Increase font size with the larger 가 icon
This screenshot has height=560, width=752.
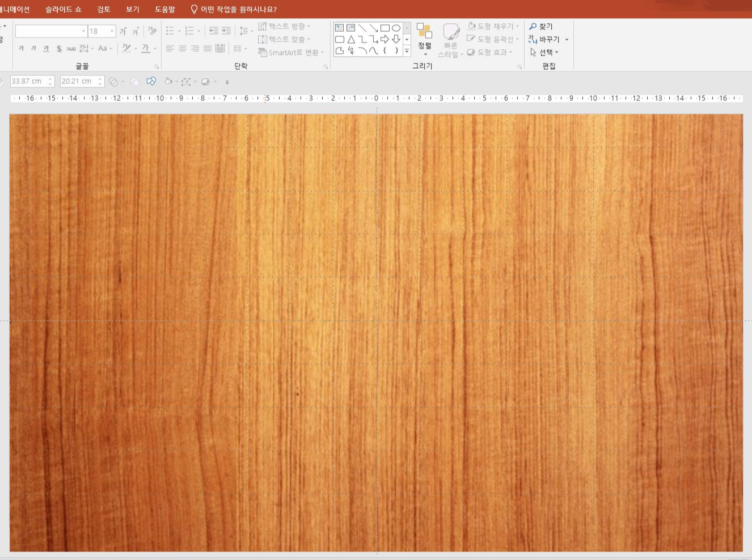point(123,31)
